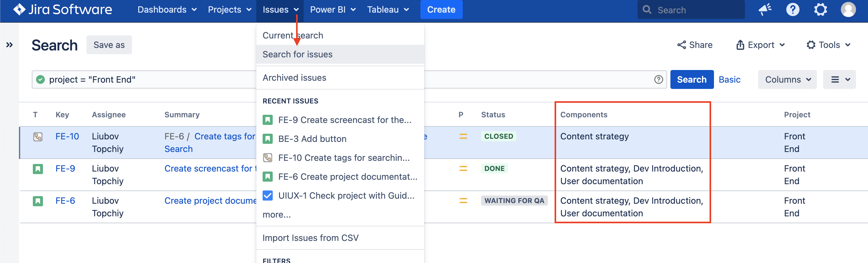Open the settings gear icon
Screen dimensions: 868x263
tap(820, 9)
